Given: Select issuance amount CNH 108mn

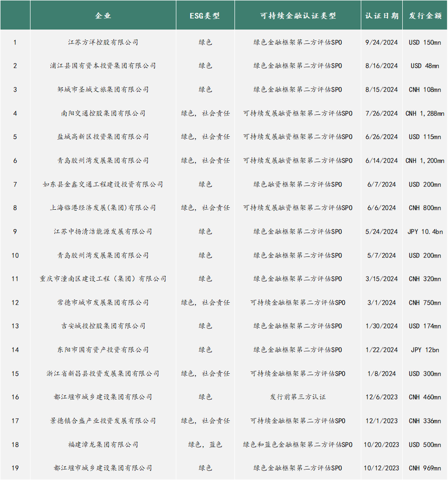Looking at the screenshot, I should tap(425, 90).
